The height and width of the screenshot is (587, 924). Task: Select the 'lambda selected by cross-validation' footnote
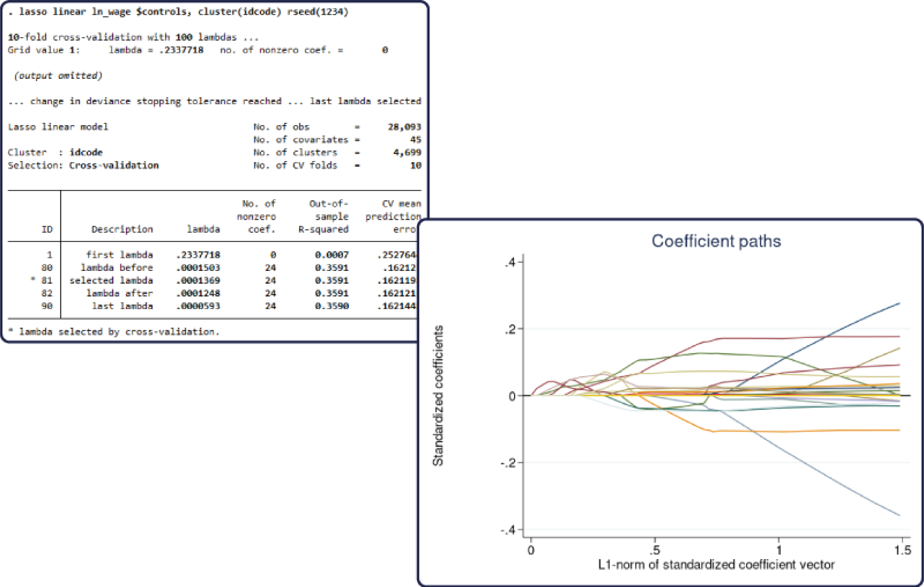114,332
